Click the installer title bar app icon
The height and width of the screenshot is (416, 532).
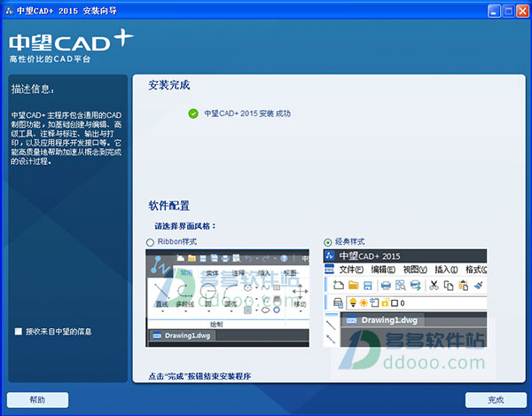point(9,11)
